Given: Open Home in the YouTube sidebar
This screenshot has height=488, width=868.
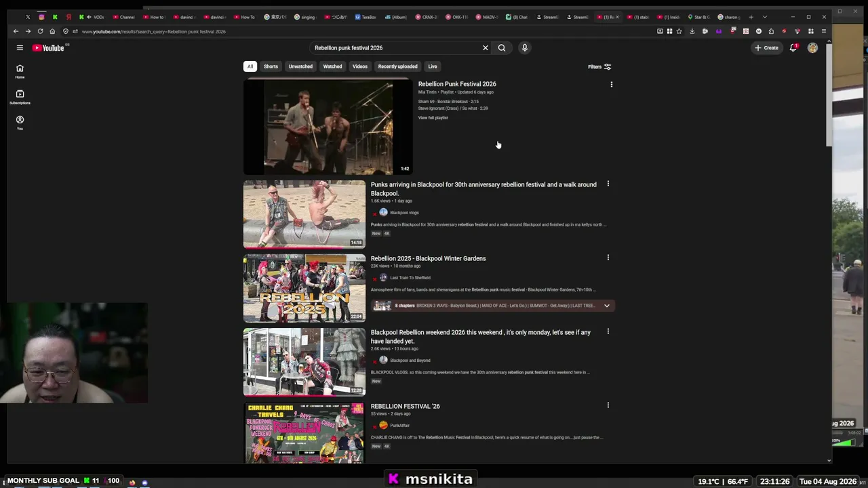Looking at the screenshot, I should coord(20,71).
